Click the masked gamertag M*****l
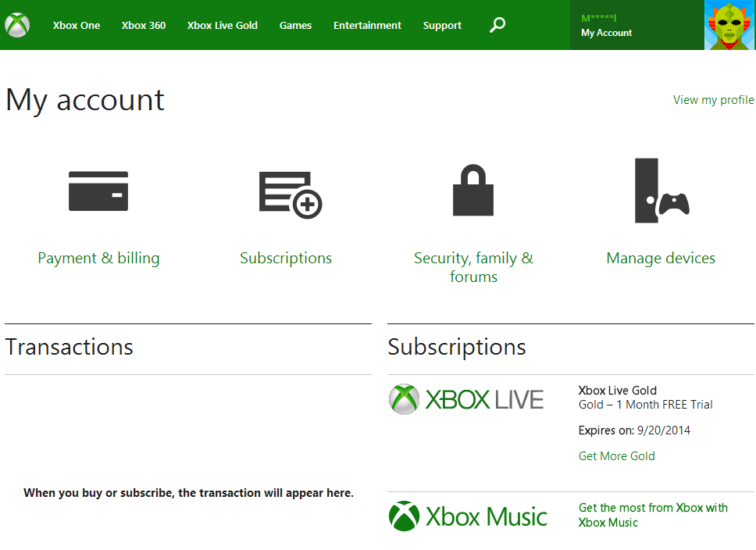 599,18
